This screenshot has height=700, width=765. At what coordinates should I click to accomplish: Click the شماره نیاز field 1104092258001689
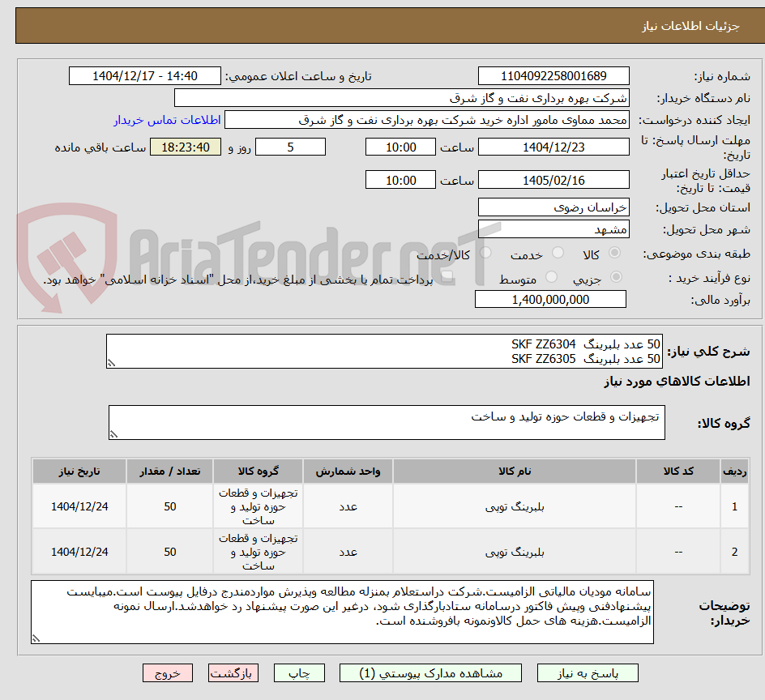click(553, 76)
